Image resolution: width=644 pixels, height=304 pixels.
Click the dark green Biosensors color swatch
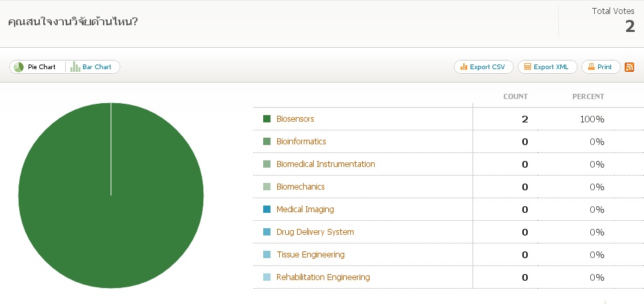pos(267,119)
